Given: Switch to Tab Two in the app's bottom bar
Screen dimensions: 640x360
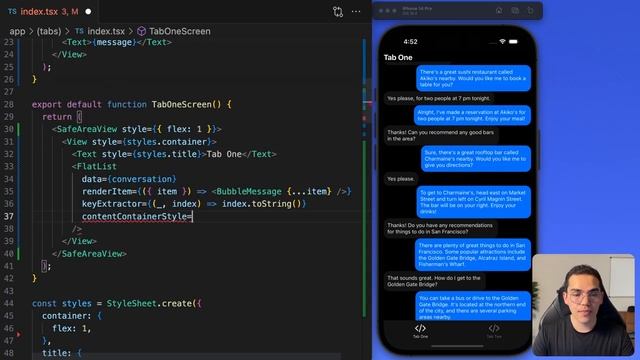Looking at the screenshot, I should [x=494, y=331].
